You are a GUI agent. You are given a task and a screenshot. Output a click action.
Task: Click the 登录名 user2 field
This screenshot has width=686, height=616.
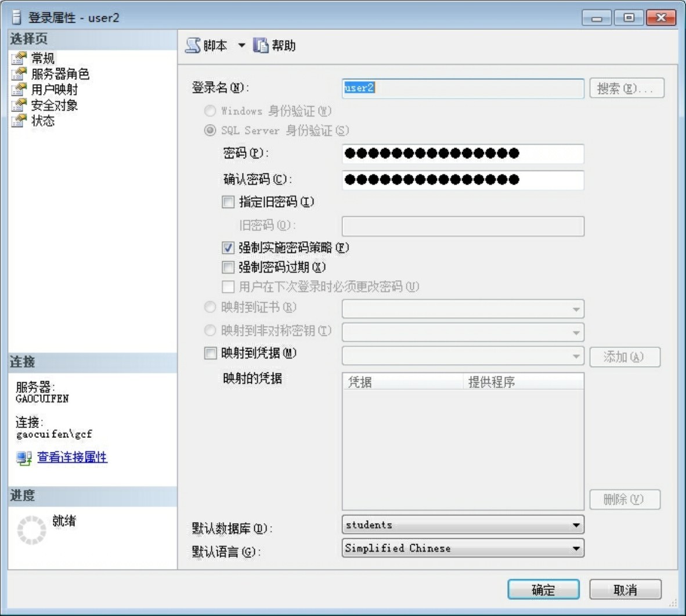coord(463,88)
